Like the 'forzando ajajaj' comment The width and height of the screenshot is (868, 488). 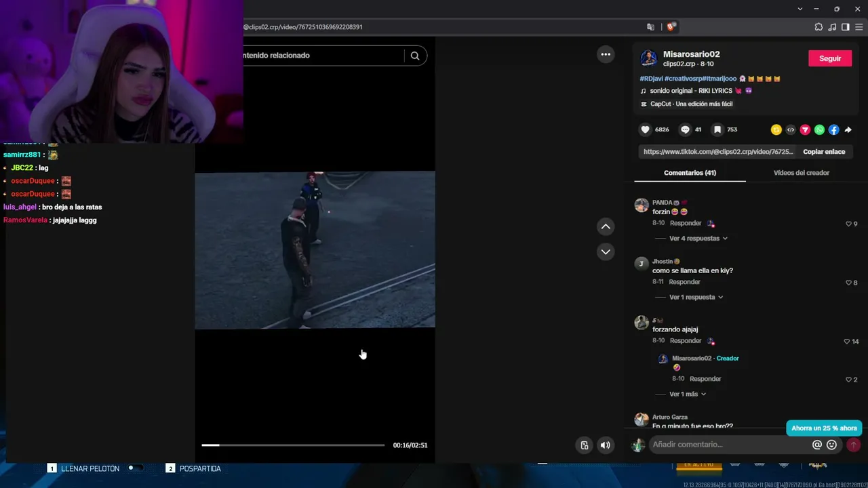pos(846,342)
